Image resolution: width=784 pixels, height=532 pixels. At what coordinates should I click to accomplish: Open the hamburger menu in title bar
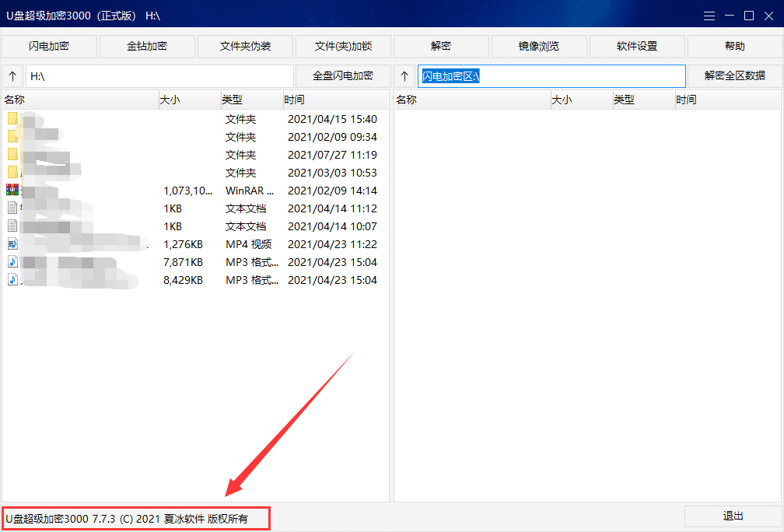[709, 16]
